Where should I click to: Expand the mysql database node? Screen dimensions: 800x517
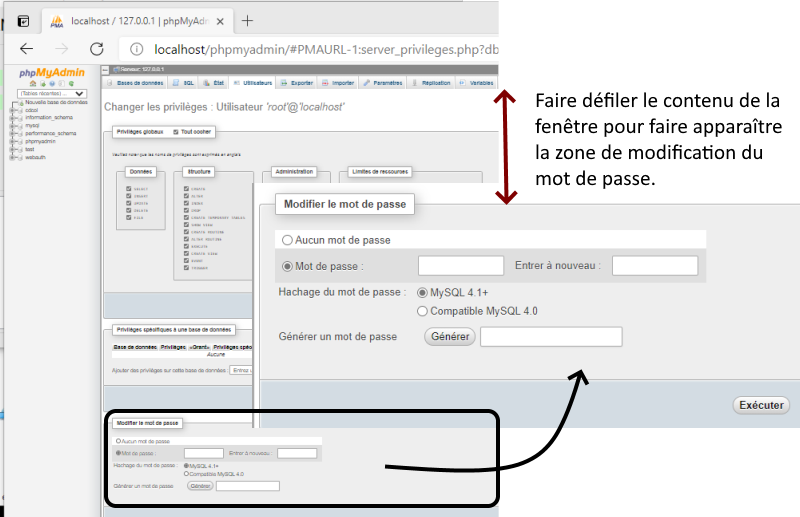(12, 126)
